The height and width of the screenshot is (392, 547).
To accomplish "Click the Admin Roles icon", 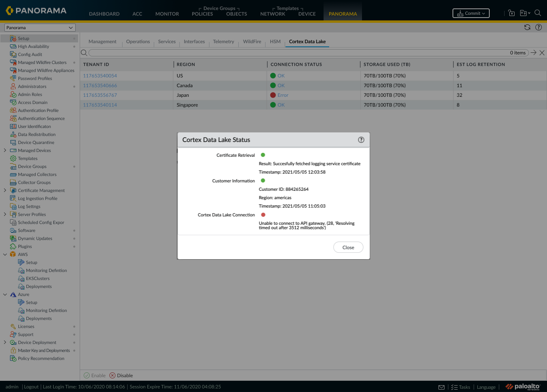I will tap(13, 94).
